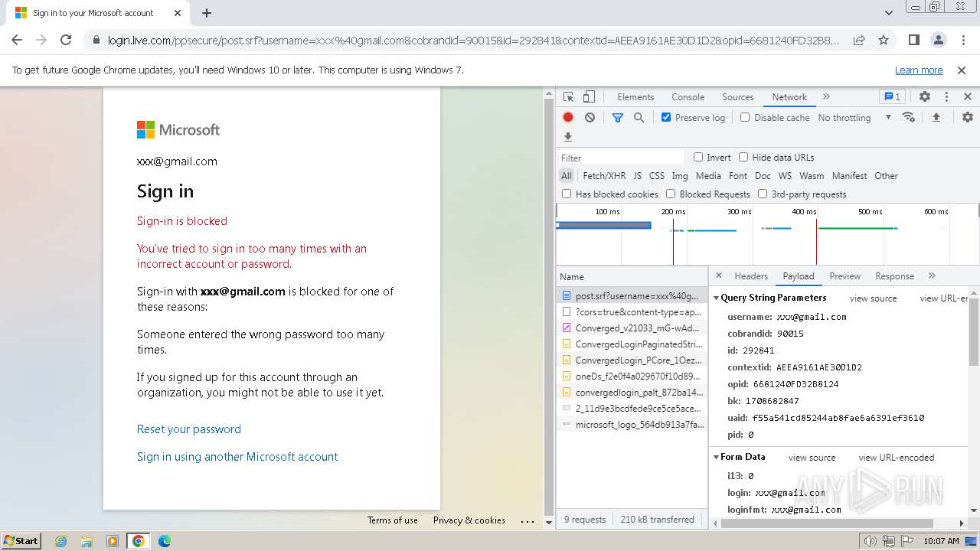Uncheck Preserve log checkbox

pyautogui.click(x=666, y=117)
